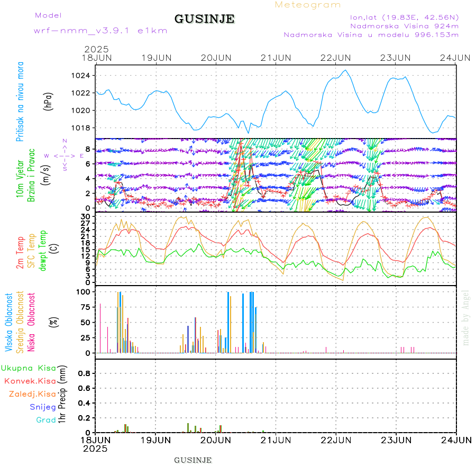Select "Niska Oblacnost" cloud label
476x476 pixels.
31,322
